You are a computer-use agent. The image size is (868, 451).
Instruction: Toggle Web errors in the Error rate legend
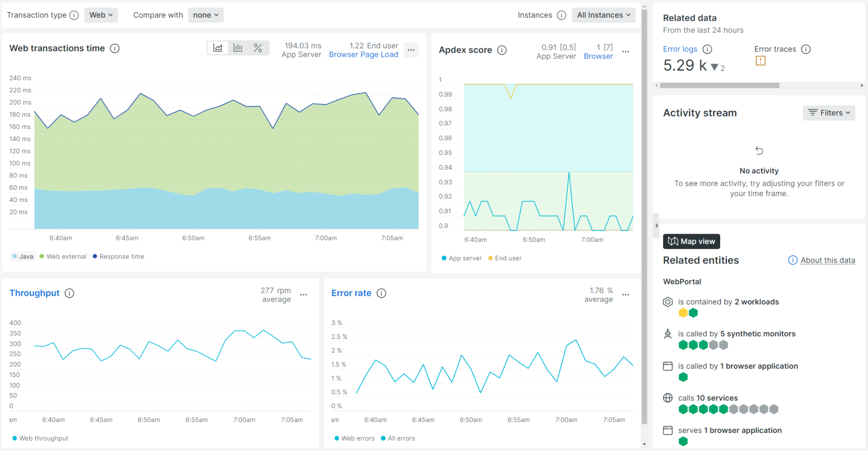point(354,438)
